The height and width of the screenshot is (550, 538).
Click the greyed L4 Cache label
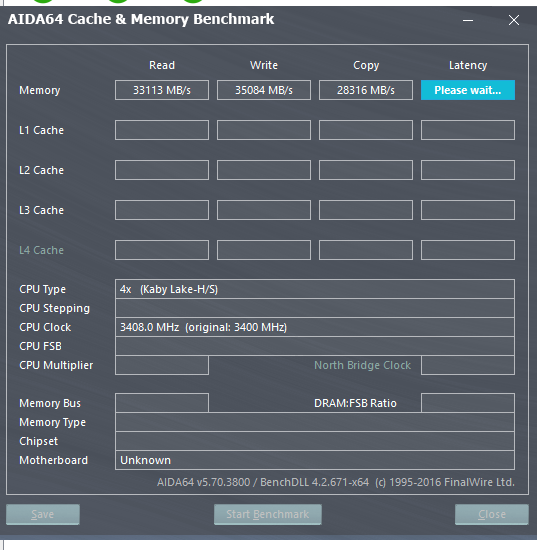click(41, 250)
